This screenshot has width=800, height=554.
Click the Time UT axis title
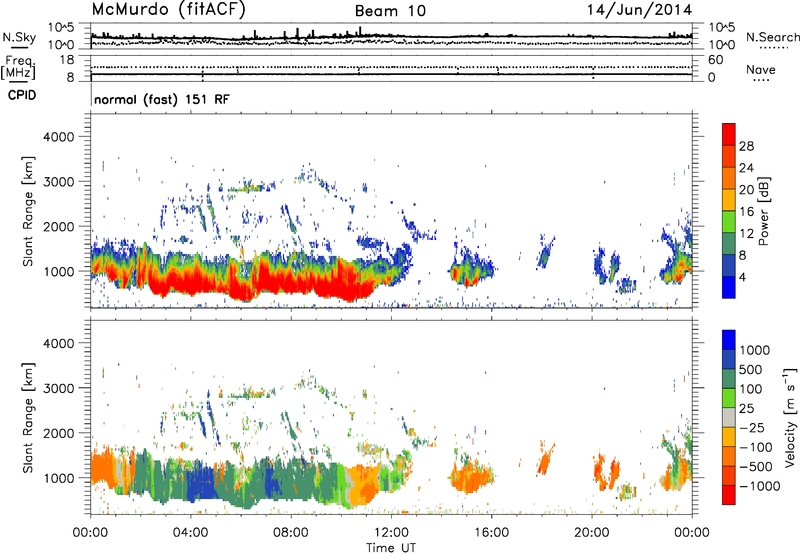coord(391,548)
